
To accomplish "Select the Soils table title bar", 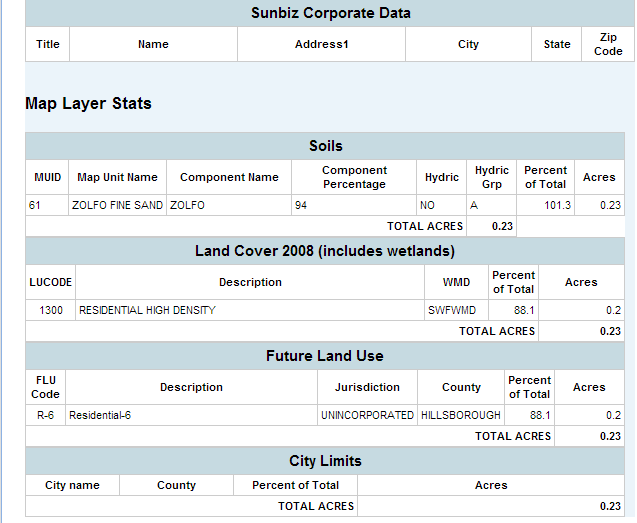I will click(325, 146).
